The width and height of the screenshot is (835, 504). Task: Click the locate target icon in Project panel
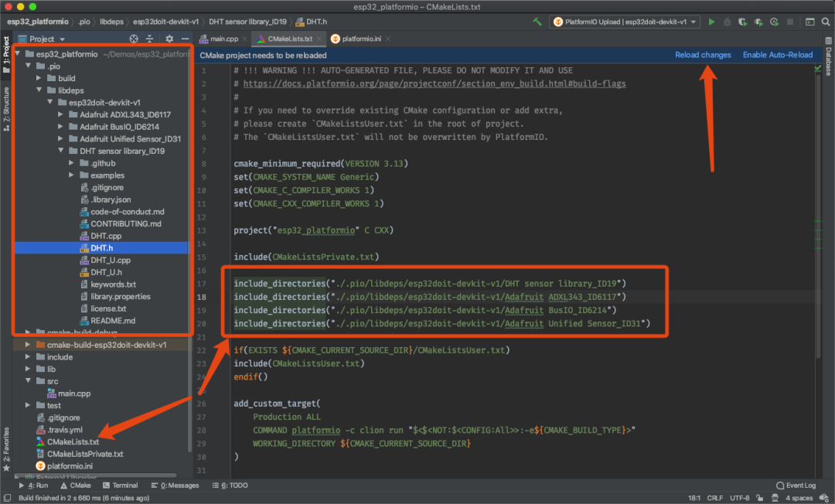(x=134, y=39)
